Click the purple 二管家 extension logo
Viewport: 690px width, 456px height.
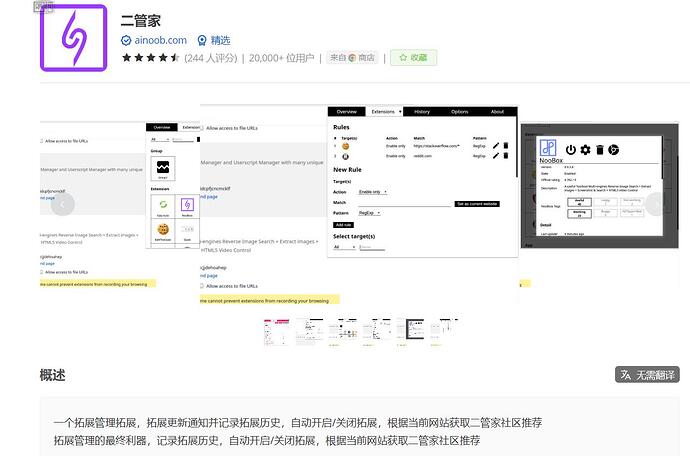(74, 36)
